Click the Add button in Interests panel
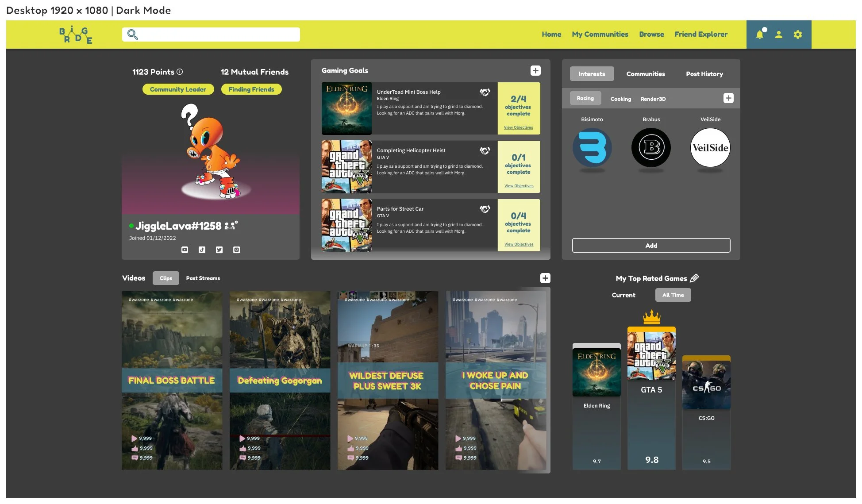 click(x=651, y=246)
